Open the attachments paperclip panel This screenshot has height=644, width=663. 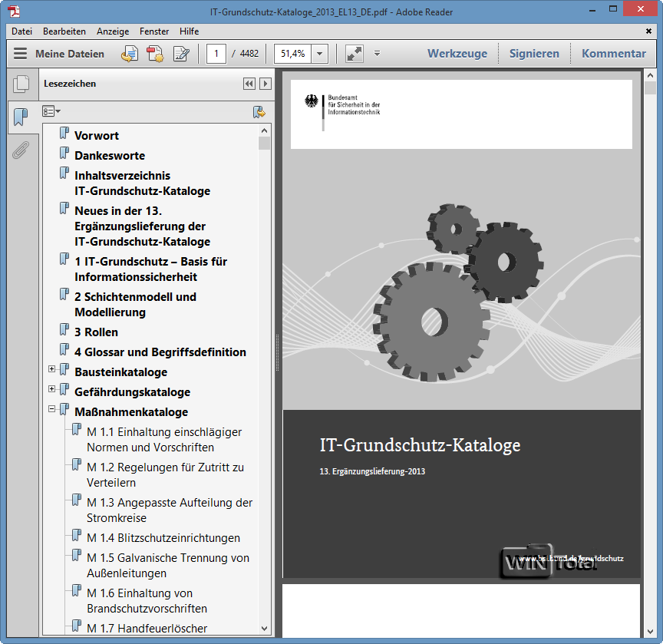pyautogui.click(x=20, y=150)
